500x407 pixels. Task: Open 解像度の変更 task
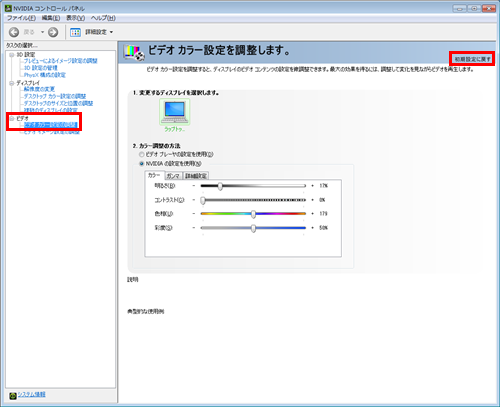(x=39, y=89)
